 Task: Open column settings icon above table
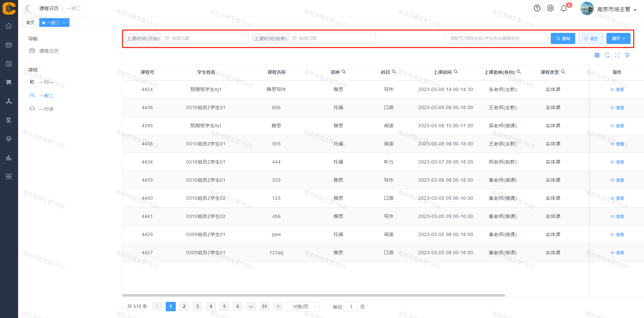click(x=627, y=55)
